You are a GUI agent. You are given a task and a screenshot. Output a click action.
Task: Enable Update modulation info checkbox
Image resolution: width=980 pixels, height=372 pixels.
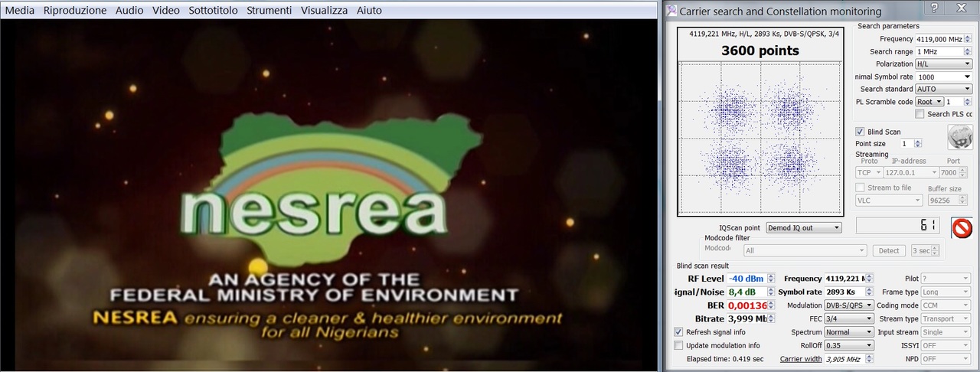pyautogui.click(x=678, y=345)
